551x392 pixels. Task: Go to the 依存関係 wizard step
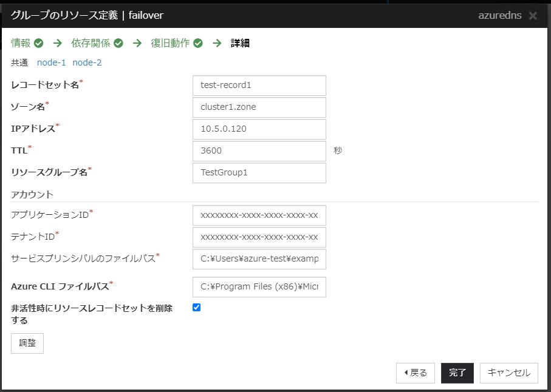tap(91, 43)
